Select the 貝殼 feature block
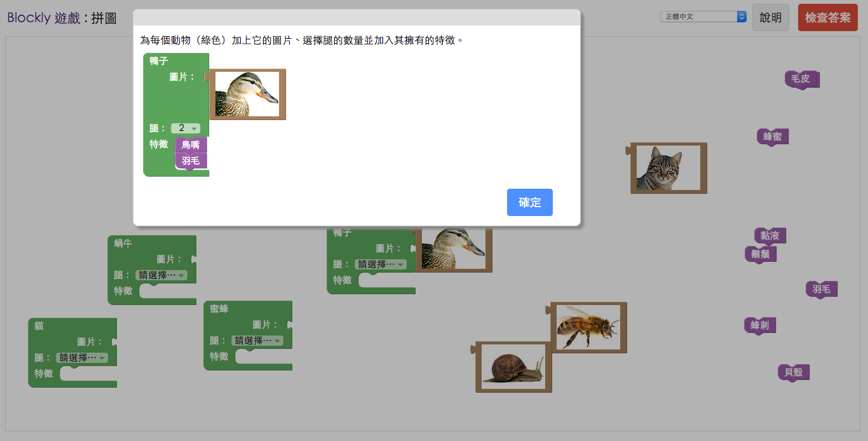The image size is (868, 441). 792,372
